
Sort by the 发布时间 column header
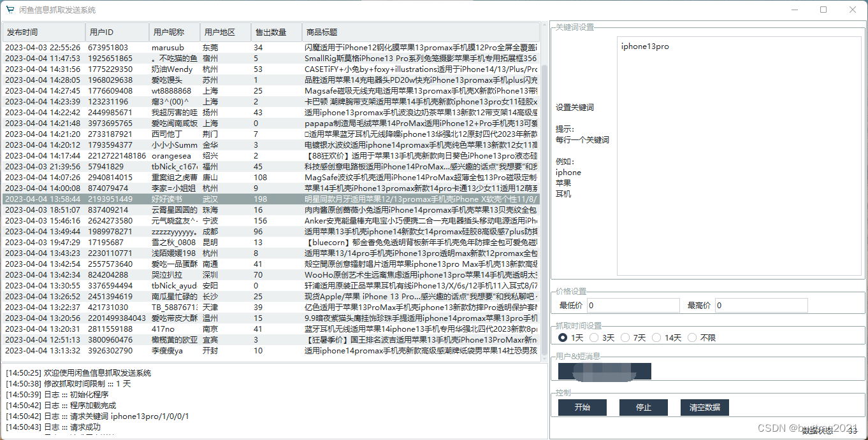click(44, 32)
